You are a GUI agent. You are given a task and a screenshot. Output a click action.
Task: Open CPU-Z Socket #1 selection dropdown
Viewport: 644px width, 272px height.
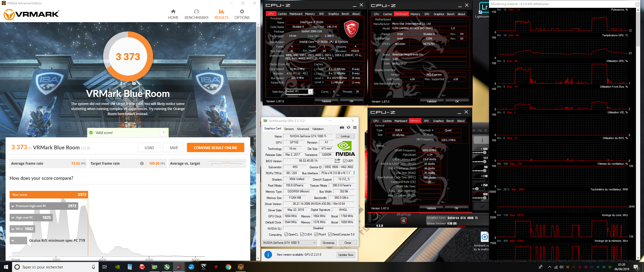point(310,92)
